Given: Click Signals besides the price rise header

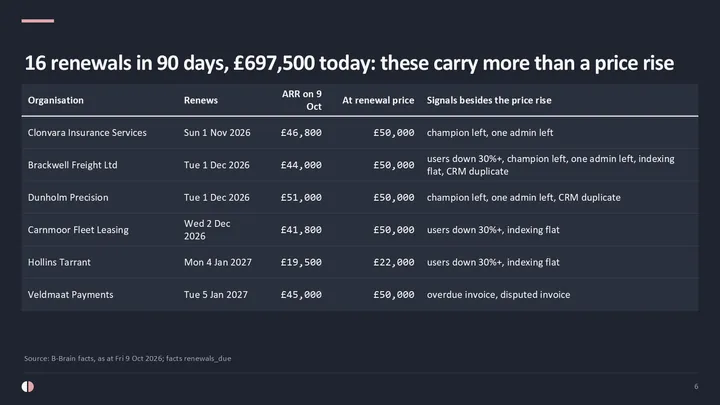Looking at the screenshot, I should click(x=489, y=100).
